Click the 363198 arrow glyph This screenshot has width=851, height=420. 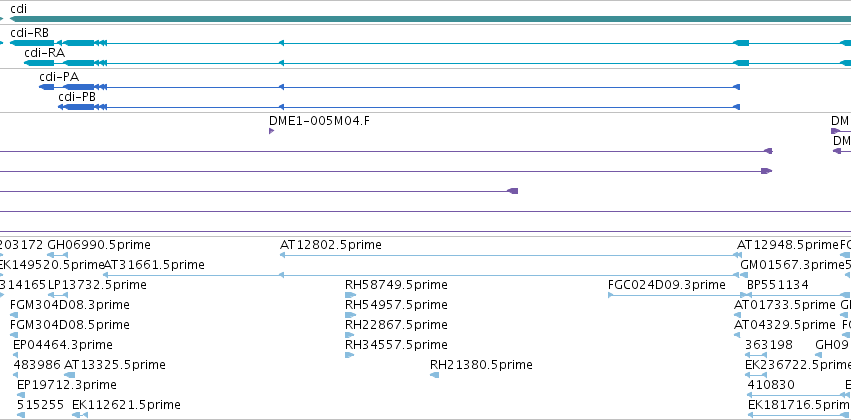[756, 355]
